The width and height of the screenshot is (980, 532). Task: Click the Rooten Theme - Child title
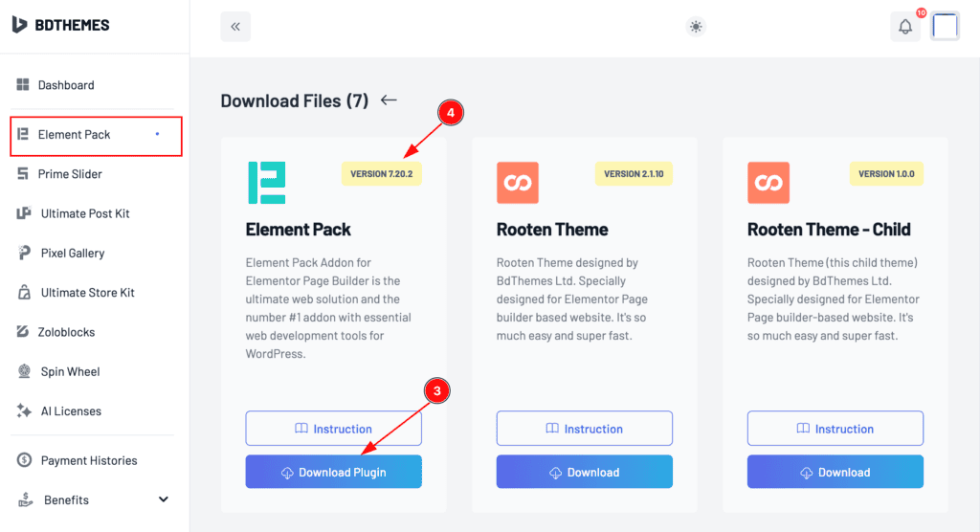(x=829, y=230)
